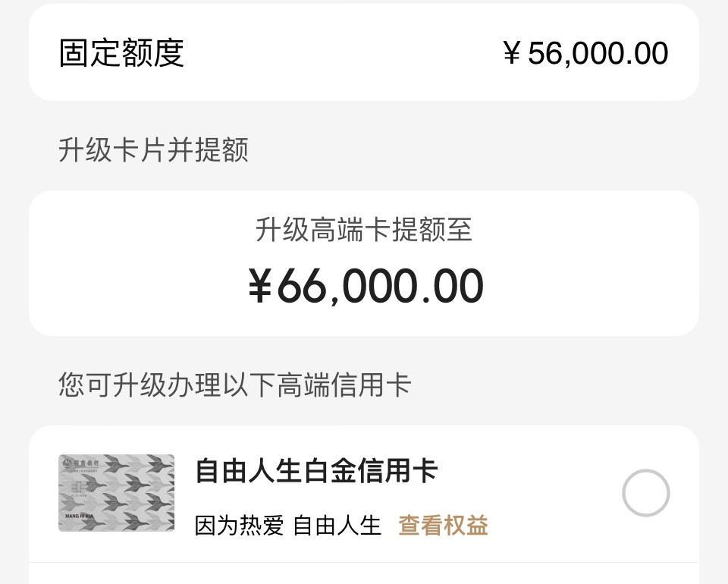Tap the 您可升级办理以下高端信用卡 heading

point(235,385)
